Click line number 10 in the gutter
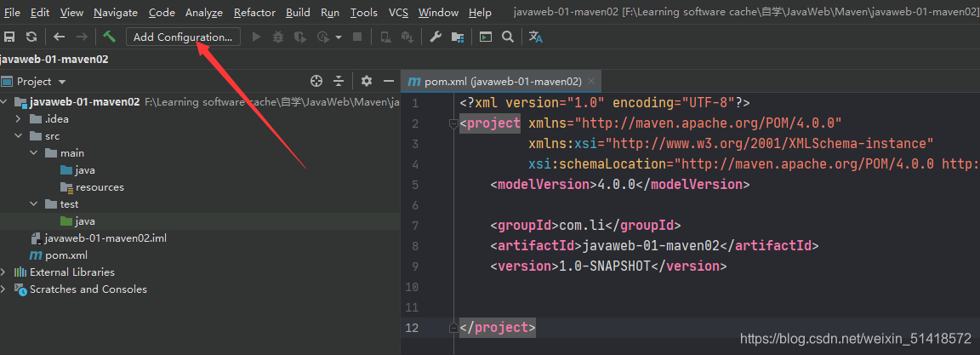 click(411, 287)
